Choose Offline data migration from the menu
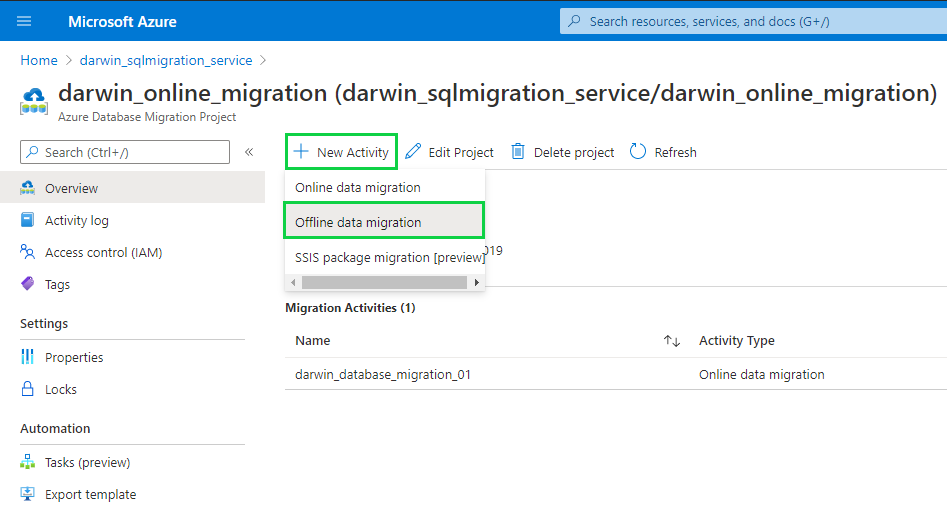The image size is (947, 525). pos(384,222)
